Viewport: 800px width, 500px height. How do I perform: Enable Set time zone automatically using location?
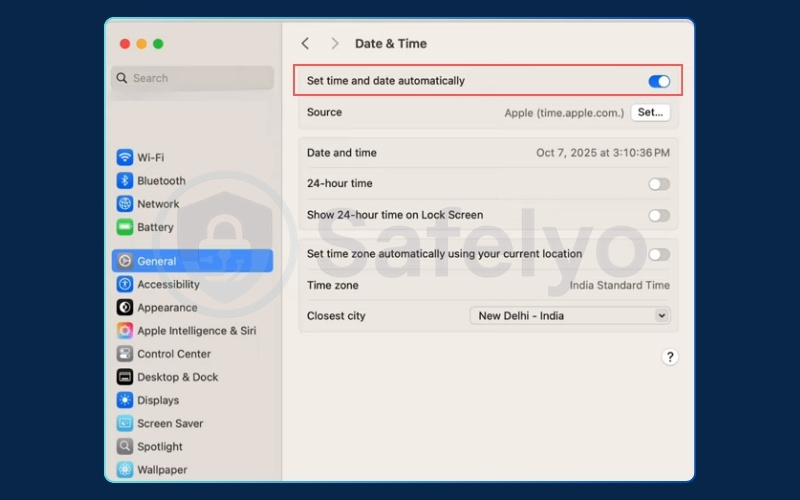(659, 255)
